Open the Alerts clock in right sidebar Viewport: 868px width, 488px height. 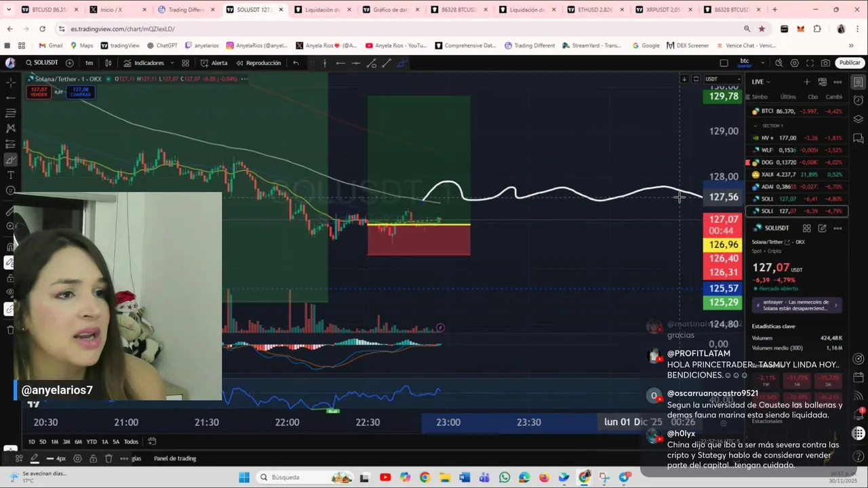pyautogui.click(x=859, y=100)
